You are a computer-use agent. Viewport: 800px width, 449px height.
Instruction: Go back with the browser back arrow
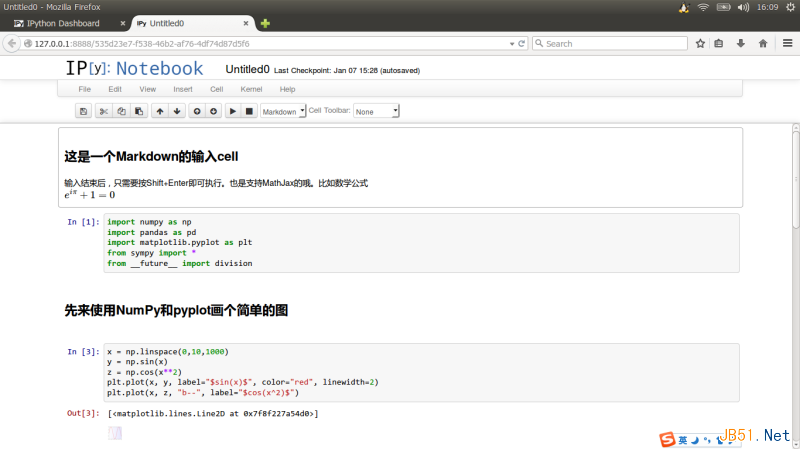pyautogui.click(x=12, y=43)
